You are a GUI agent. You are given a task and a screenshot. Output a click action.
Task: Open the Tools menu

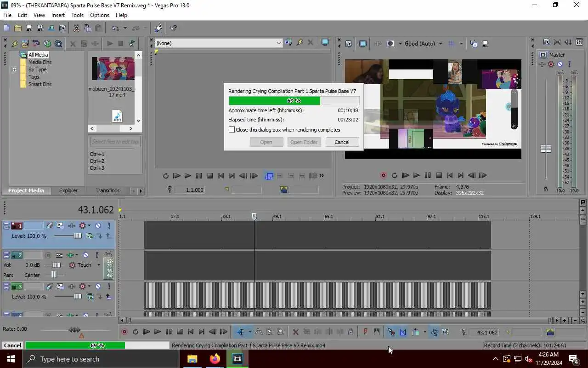pos(77,15)
